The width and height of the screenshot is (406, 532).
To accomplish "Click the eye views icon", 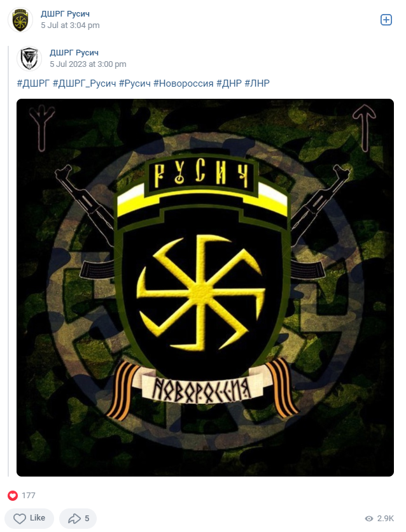I will pos(369,519).
